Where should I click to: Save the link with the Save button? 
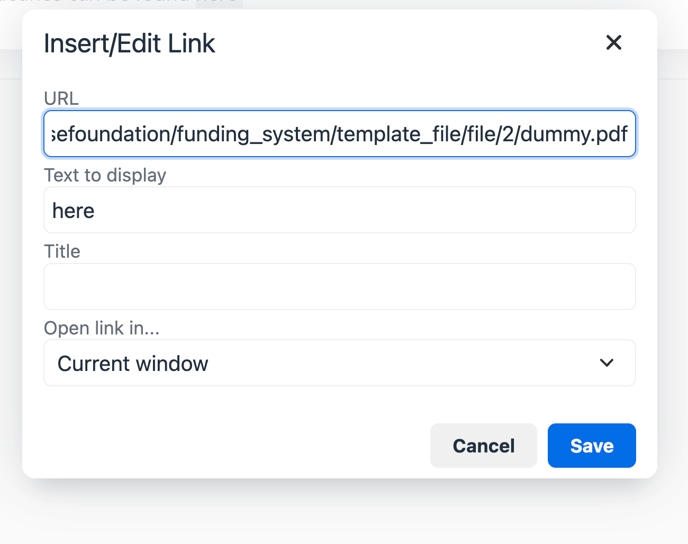pos(591,446)
